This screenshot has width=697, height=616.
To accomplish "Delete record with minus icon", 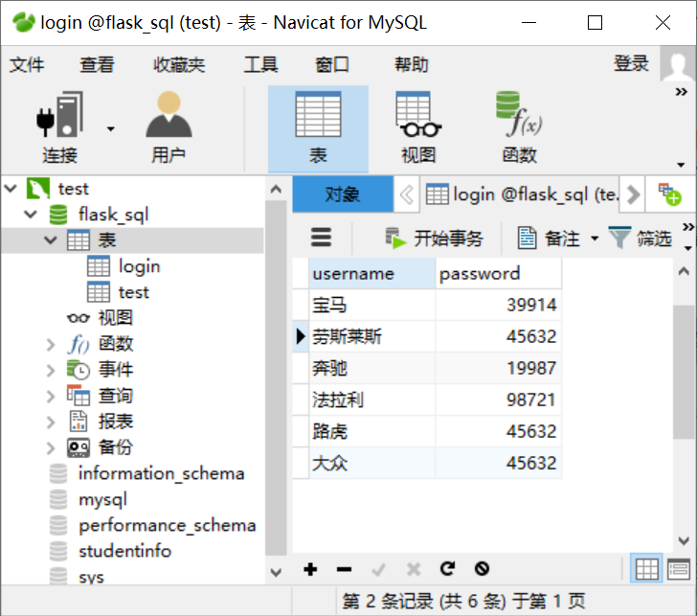I will [x=344, y=569].
